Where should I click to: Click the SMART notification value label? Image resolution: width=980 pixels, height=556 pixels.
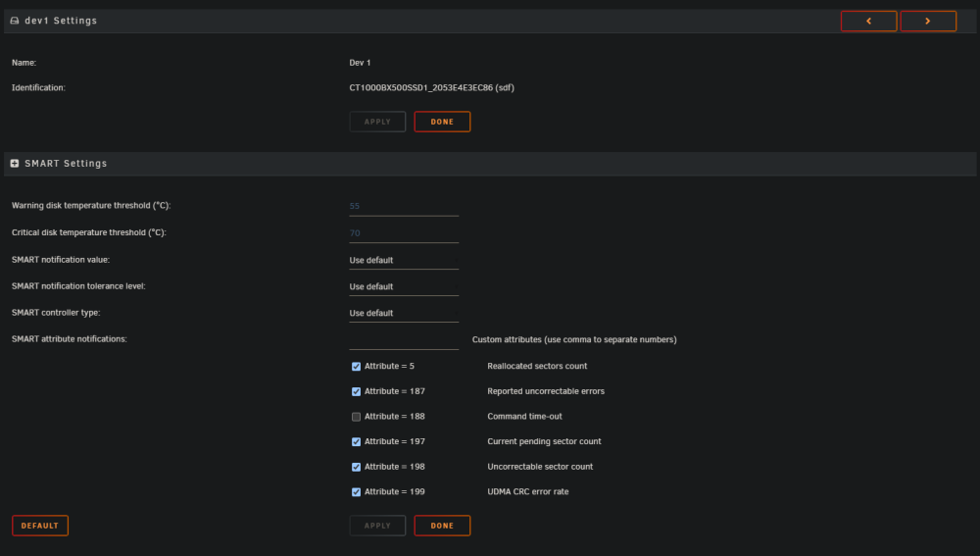click(61, 259)
